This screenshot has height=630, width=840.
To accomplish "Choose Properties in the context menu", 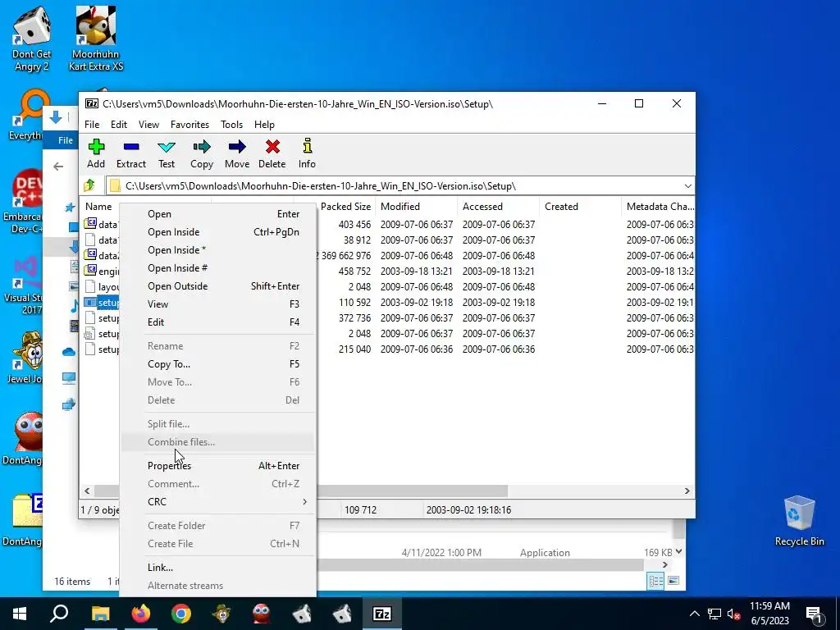I will pos(218,466).
